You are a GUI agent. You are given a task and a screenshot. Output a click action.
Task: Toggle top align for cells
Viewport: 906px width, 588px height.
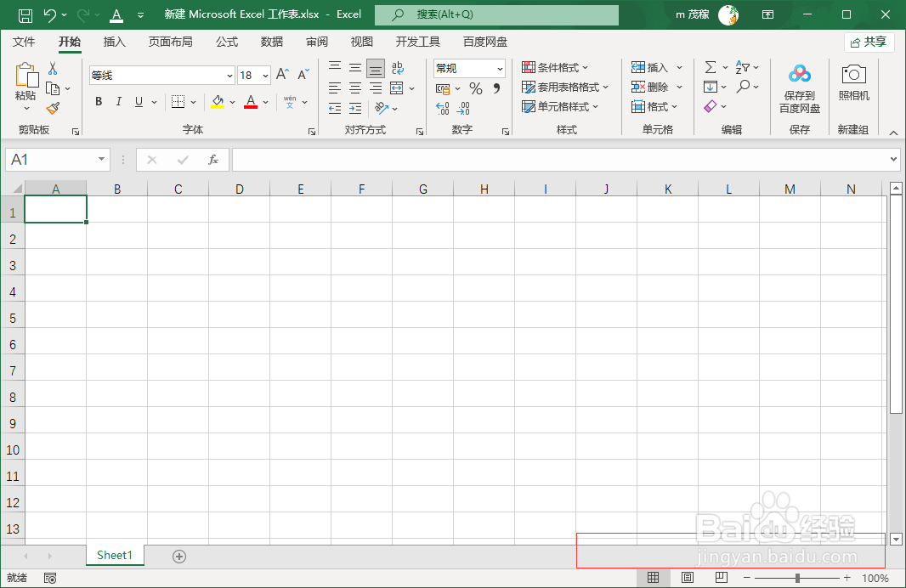tap(335, 68)
